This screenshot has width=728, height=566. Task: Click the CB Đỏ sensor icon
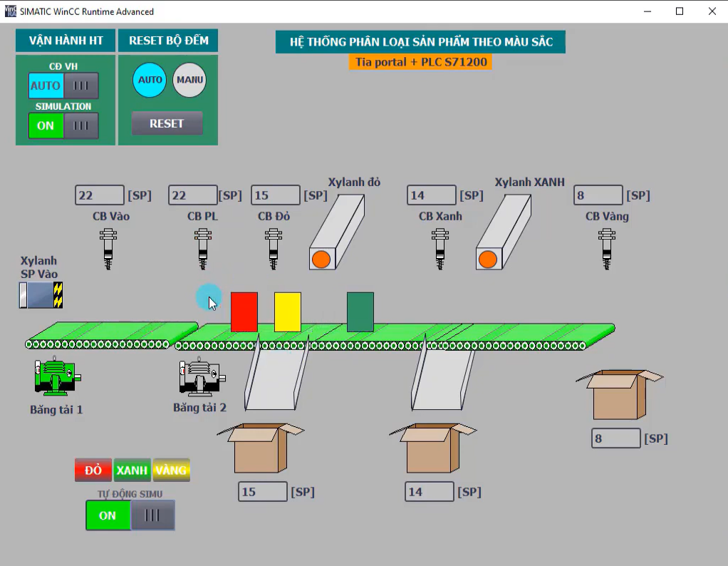pos(274,249)
